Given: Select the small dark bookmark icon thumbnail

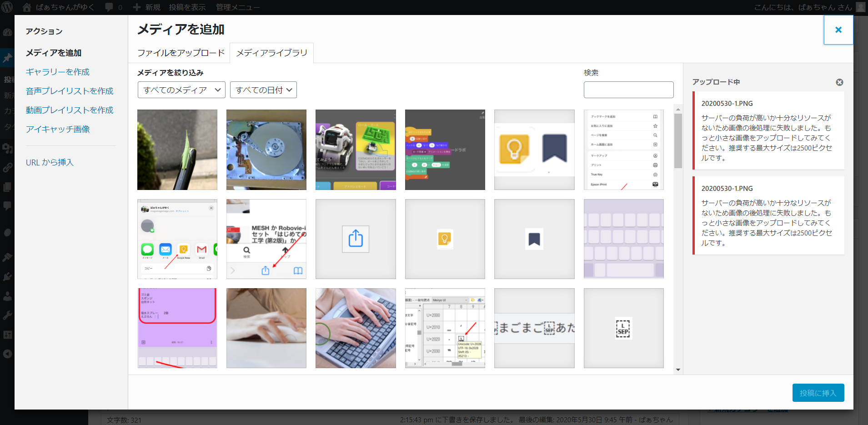Looking at the screenshot, I should coord(534,239).
